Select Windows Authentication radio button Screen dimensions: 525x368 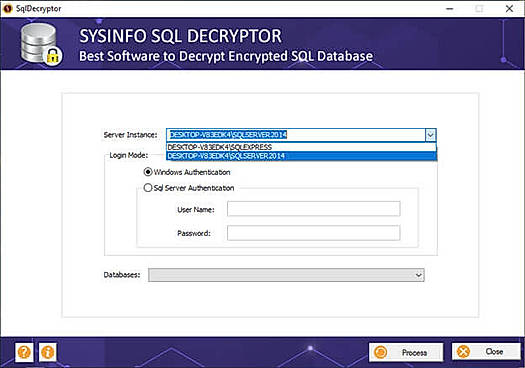click(148, 172)
